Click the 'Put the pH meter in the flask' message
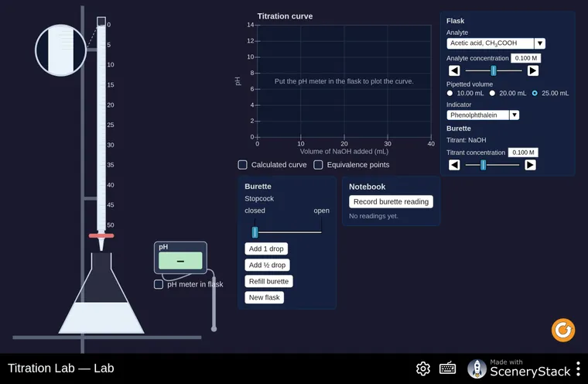This screenshot has height=384, width=588. click(x=344, y=81)
